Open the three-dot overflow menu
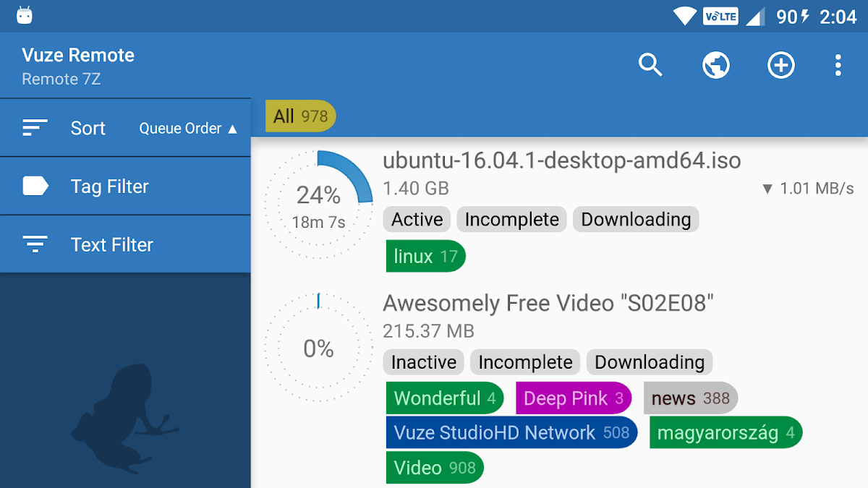Image resolution: width=868 pixels, height=488 pixels. (x=838, y=66)
